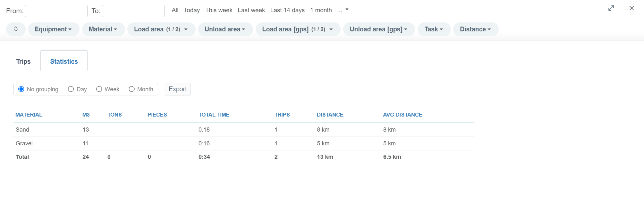Open the Unload area [gps] filter
The image size is (644, 203).
pos(378,29)
